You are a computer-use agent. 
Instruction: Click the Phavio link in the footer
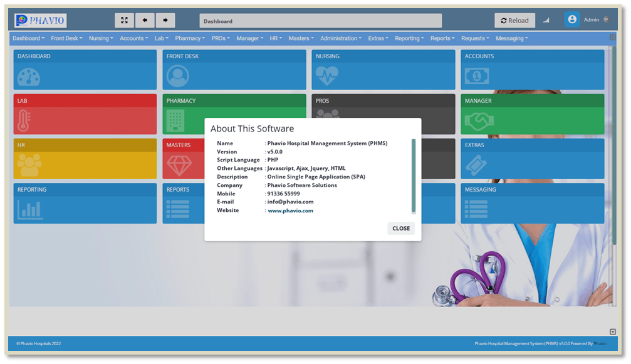[600, 343]
